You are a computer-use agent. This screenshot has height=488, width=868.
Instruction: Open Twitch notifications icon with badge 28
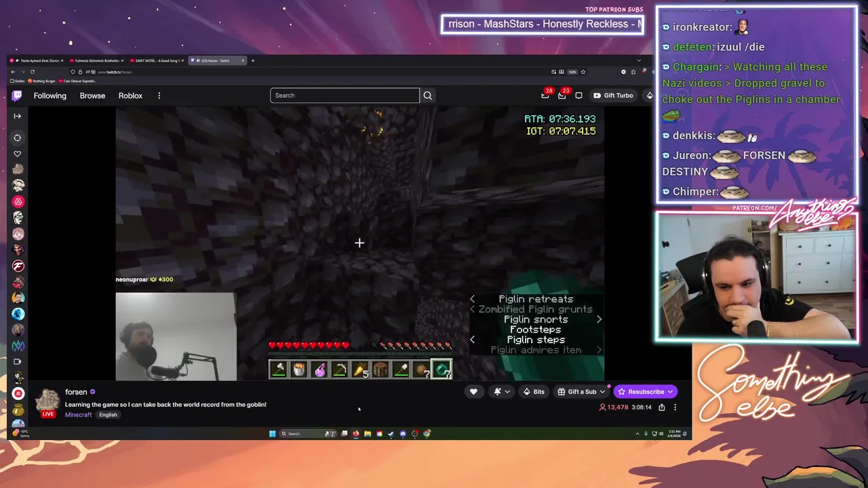click(545, 96)
